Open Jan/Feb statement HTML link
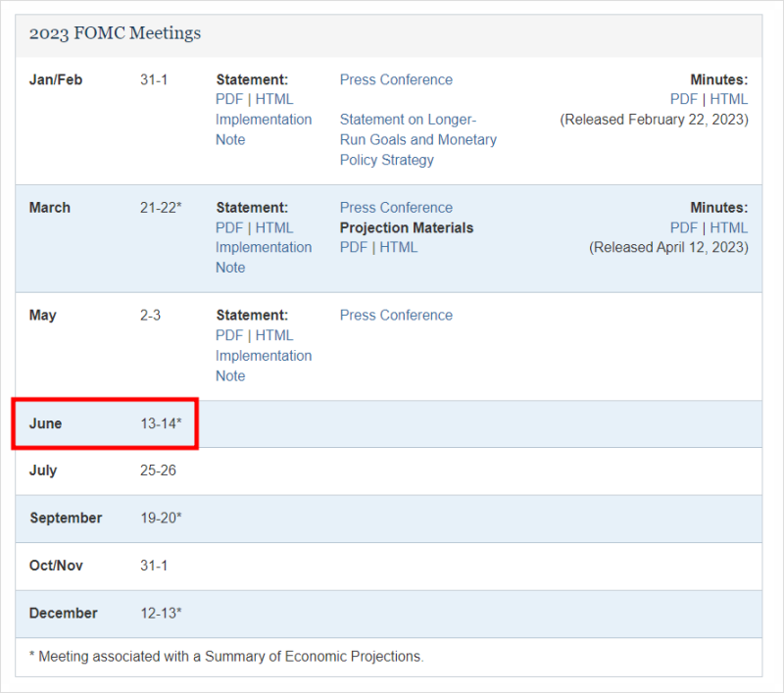 point(274,99)
